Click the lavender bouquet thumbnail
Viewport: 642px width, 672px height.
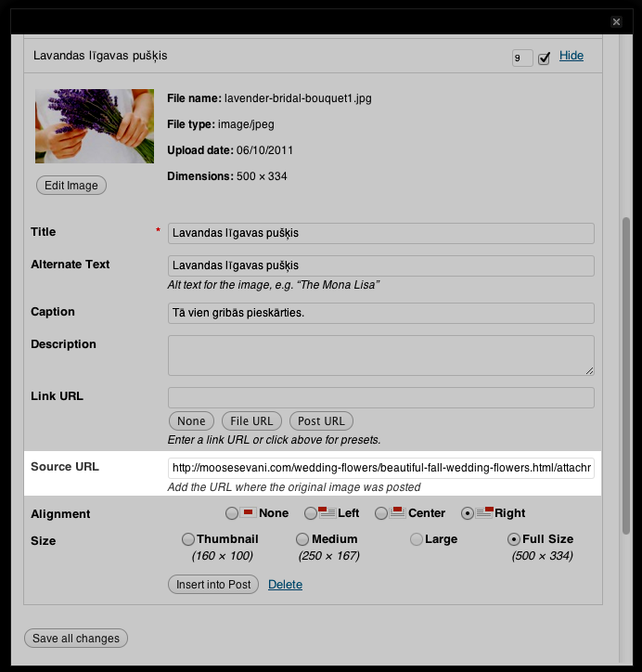pyautogui.click(x=95, y=126)
